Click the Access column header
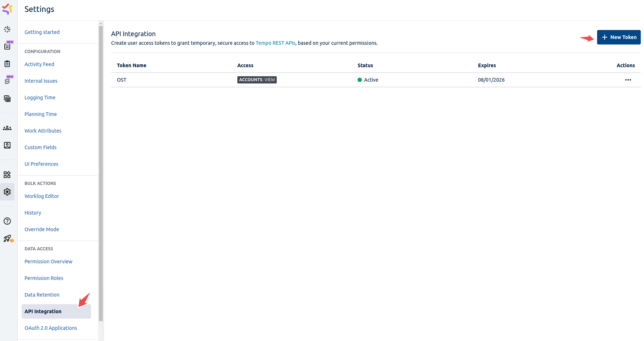Screen dimensions: 644x341 245,65
